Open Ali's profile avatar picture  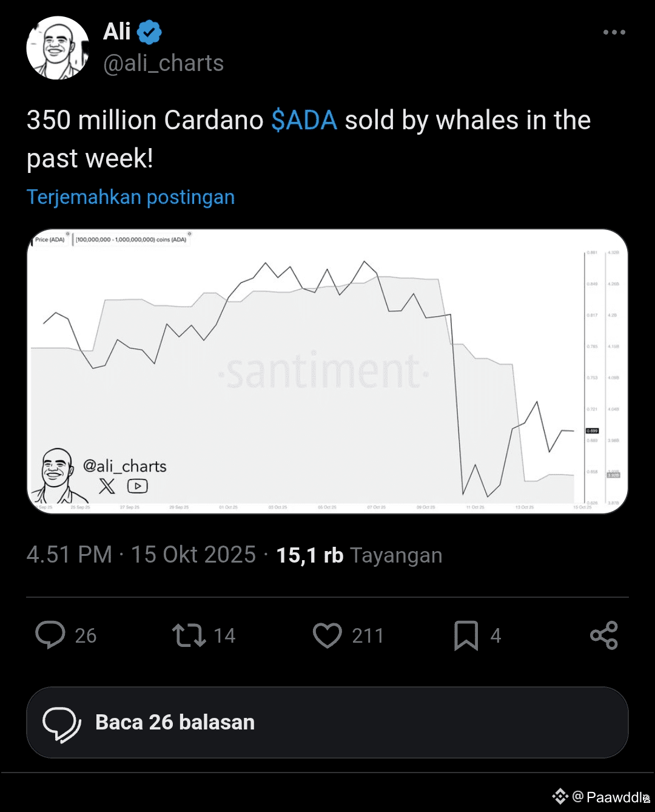[x=58, y=48]
